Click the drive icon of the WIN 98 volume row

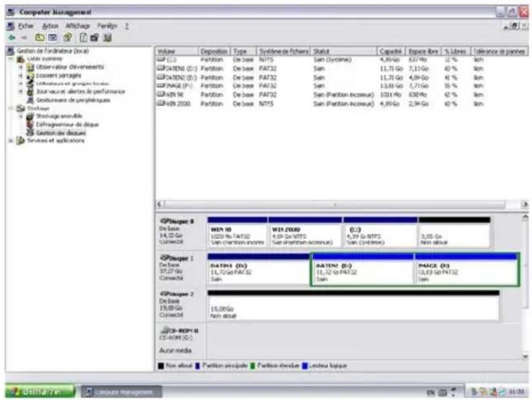[161, 94]
